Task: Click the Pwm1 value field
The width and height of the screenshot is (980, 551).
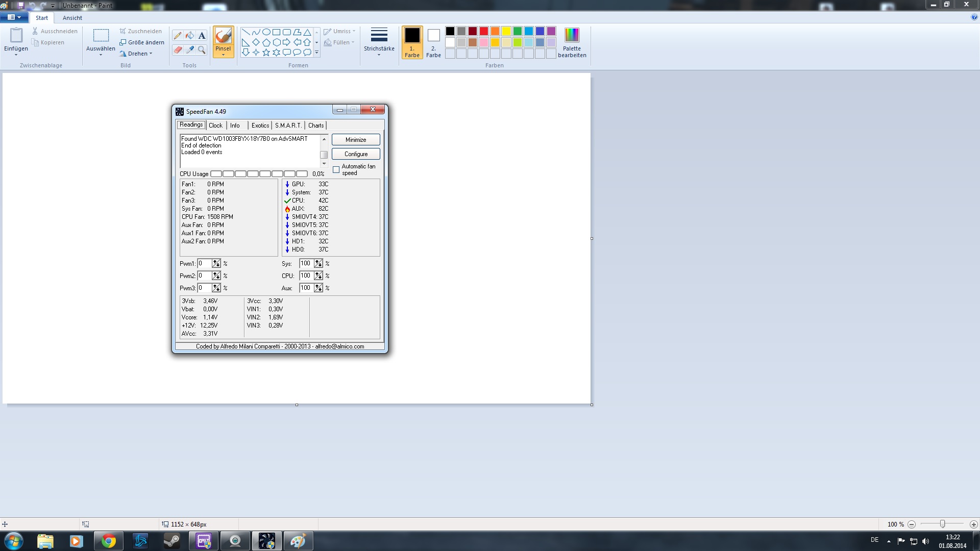Action: pyautogui.click(x=205, y=264)
